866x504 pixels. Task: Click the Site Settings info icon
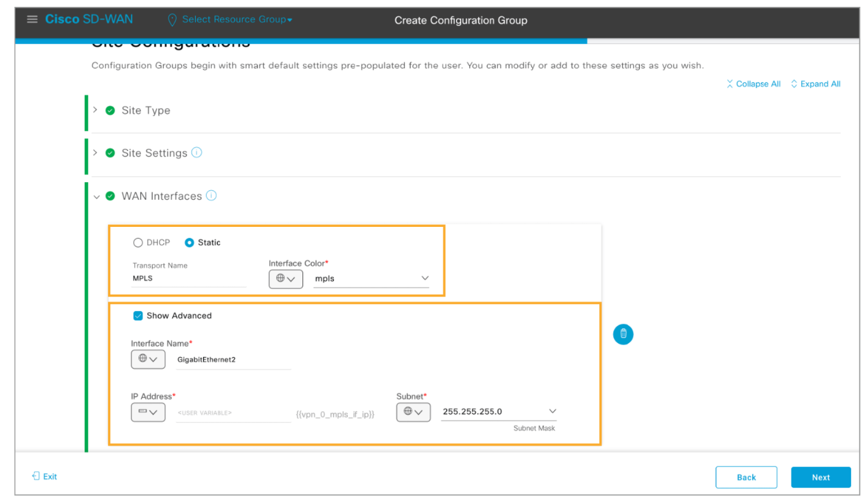tap(197, 153)
